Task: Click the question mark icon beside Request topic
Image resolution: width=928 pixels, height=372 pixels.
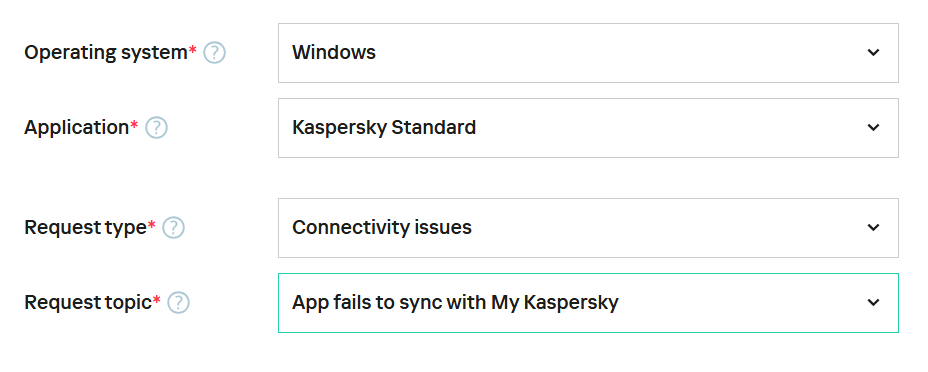Action: [x=178, y=303]
